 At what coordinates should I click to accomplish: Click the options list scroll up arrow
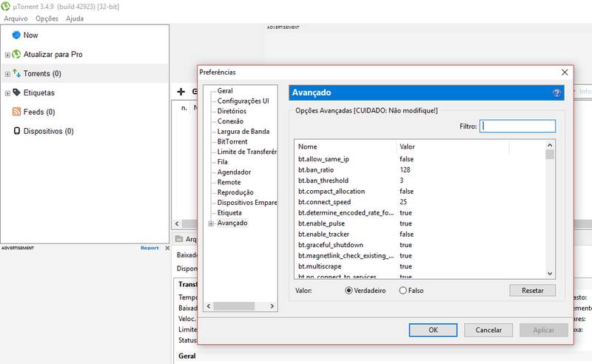pyautogui.click(x=550, y=145)
